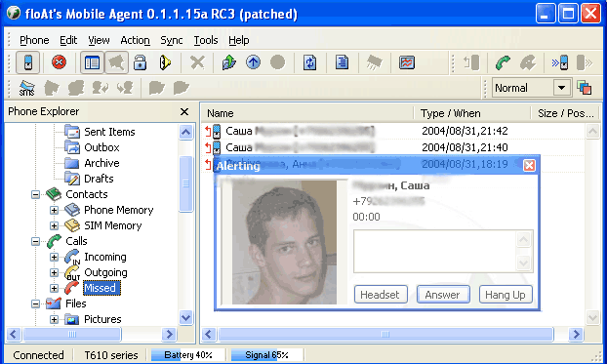This screenshot has height=364, width=607.
Task: Toggle the grayed pushpin toolbar button
Action: tap(116, 62)
